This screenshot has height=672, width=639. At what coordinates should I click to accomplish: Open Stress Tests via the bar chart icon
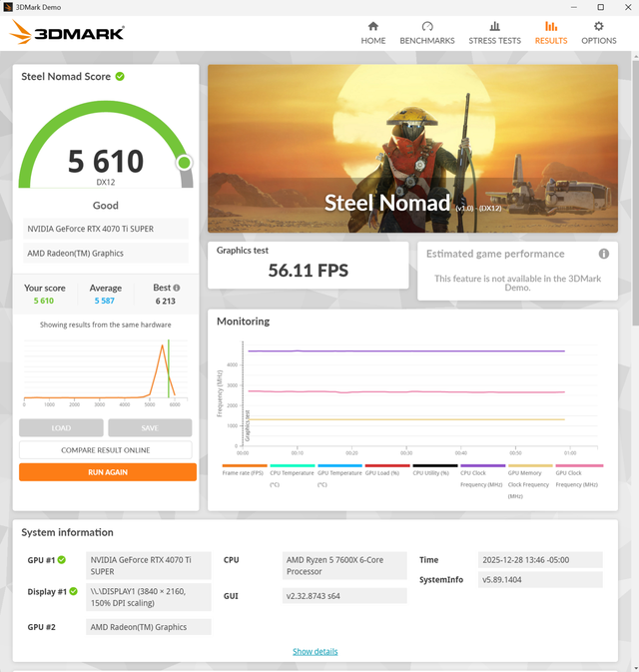click(x=494, y=27)
